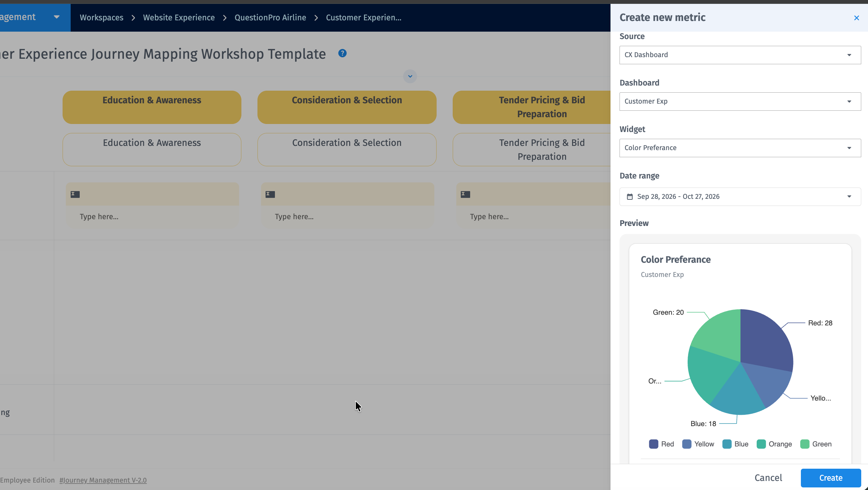The height and width of the screenshot is (490, 868).
Task: Select the gold Consideration & Selection stage header
Action: pyautogui.click(x=347, y=107)
